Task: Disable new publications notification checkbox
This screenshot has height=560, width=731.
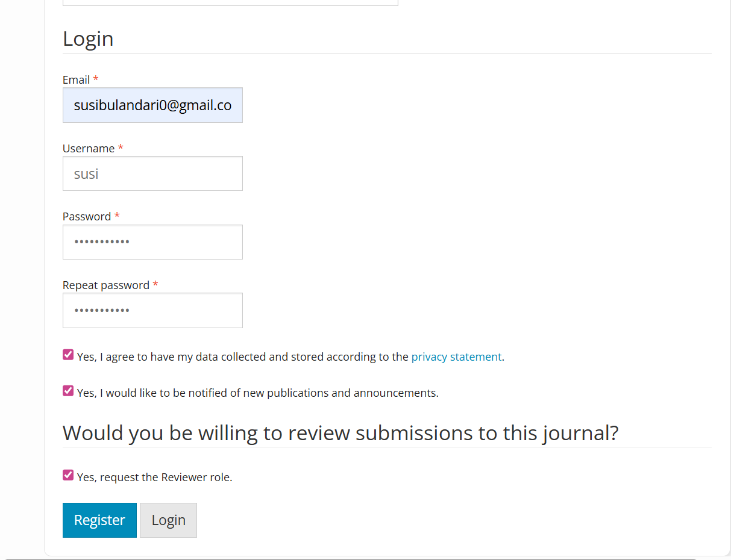Action: (68, 391)
